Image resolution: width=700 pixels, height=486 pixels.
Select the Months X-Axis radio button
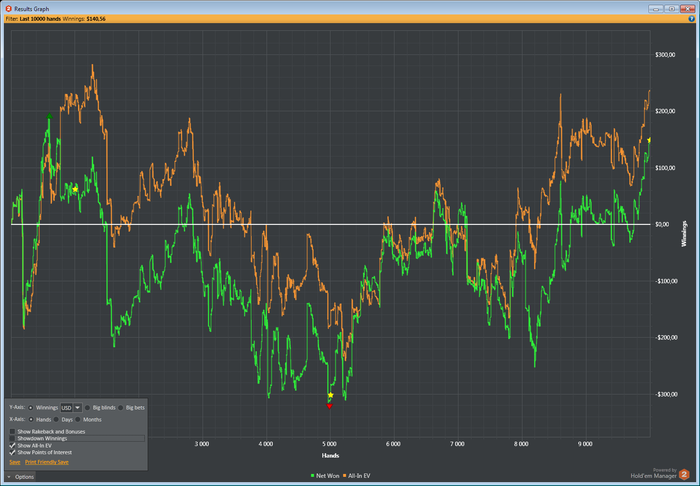click(78, 420)
